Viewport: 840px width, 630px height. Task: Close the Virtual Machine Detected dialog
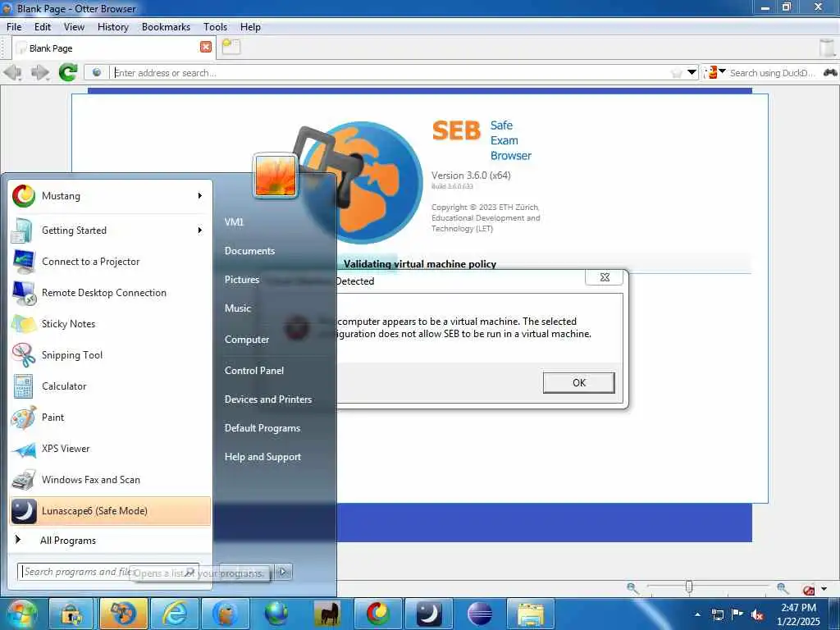(x=605, y=277)
